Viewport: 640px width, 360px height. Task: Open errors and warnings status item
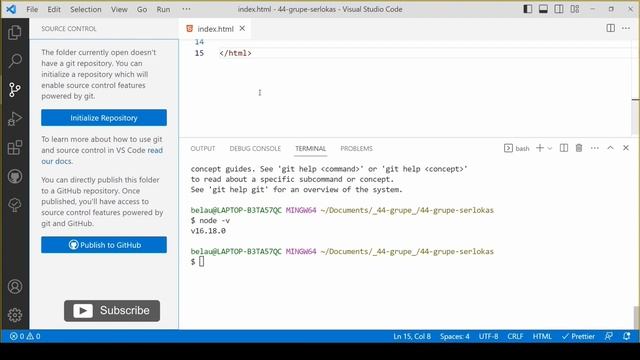(25, 336)
